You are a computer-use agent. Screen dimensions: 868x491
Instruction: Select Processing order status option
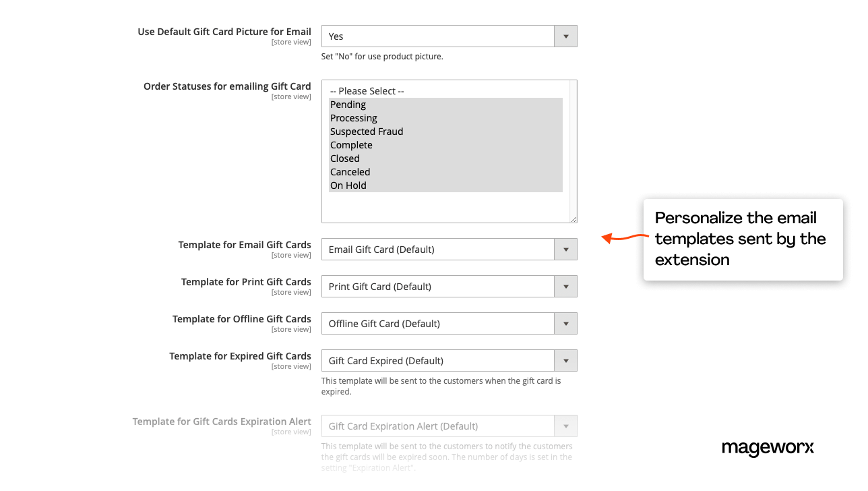tap(354, 118)
